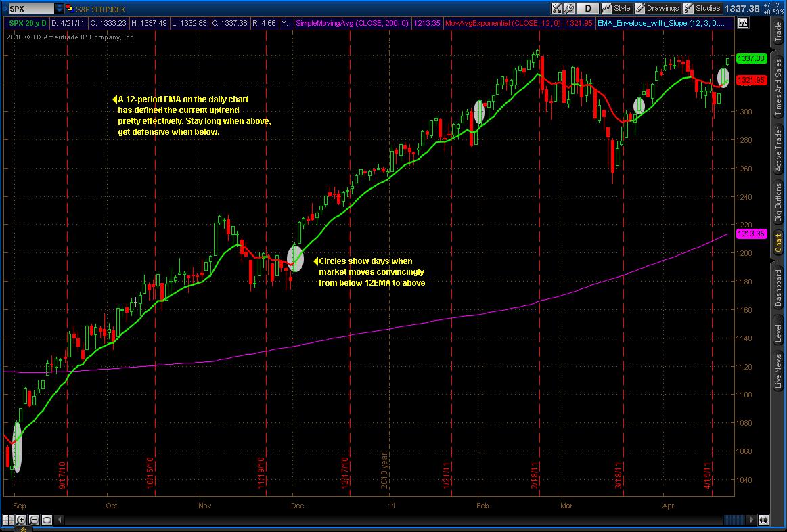This screenshot has width=787, height=532.
Task: Open the Times And Sales side tab
Action: click(778, 88)
